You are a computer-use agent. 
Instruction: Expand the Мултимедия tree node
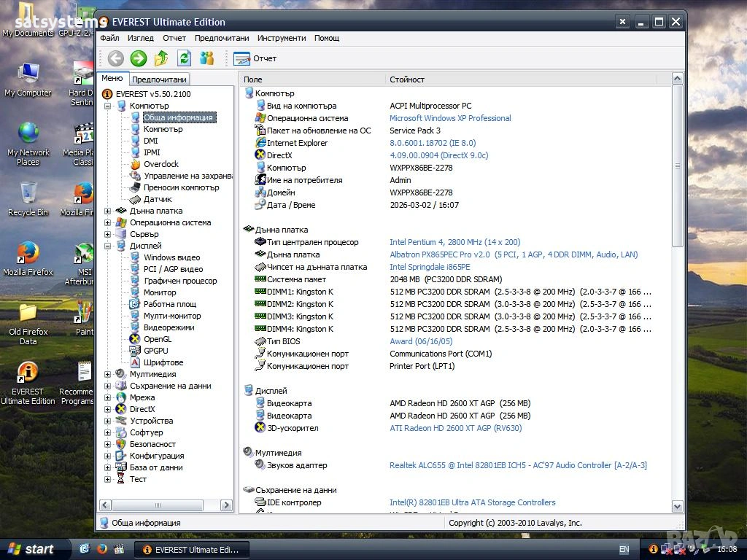108,374
